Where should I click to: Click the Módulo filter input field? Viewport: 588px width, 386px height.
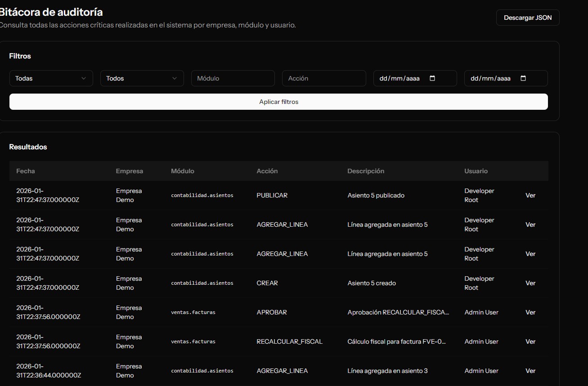pos(233,78)
